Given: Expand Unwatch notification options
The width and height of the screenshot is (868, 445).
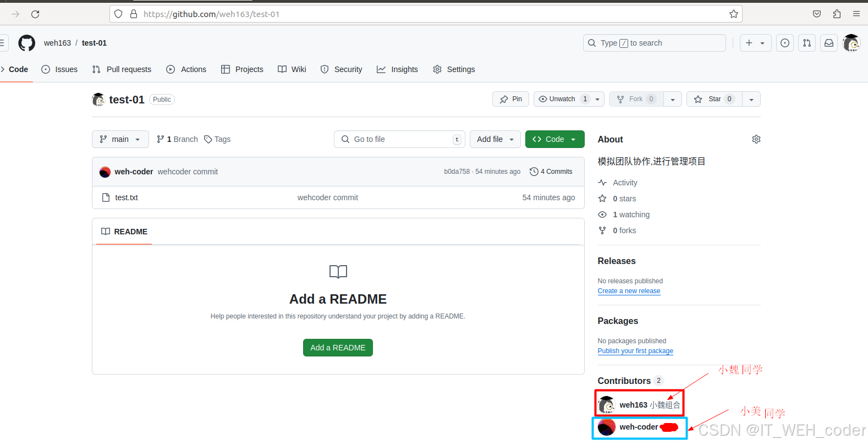Looking at the screenshot, I should pyautogui.click(x=598, y=99).
